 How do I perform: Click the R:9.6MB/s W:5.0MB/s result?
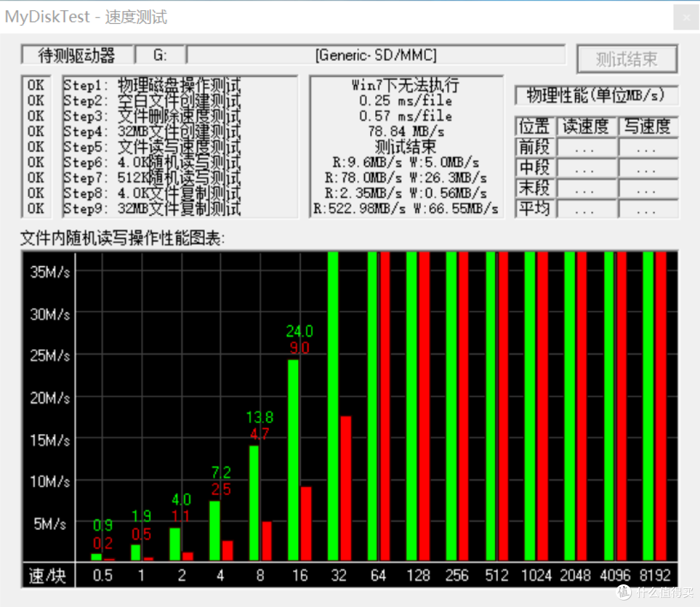(x=405, y=162)
